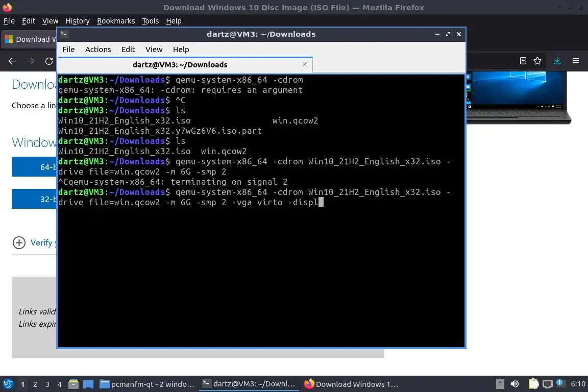
Task: Open Firefox Bookmarks menu
Action: (116, 21)
